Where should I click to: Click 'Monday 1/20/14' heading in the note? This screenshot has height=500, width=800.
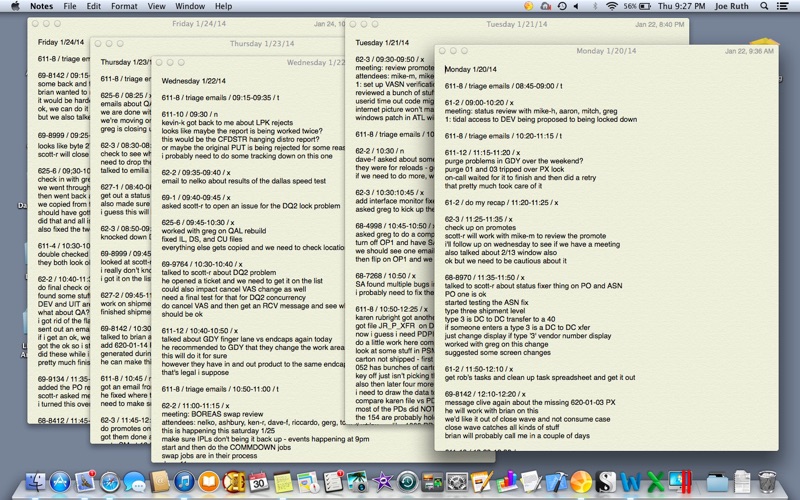[x=471, y=69]
